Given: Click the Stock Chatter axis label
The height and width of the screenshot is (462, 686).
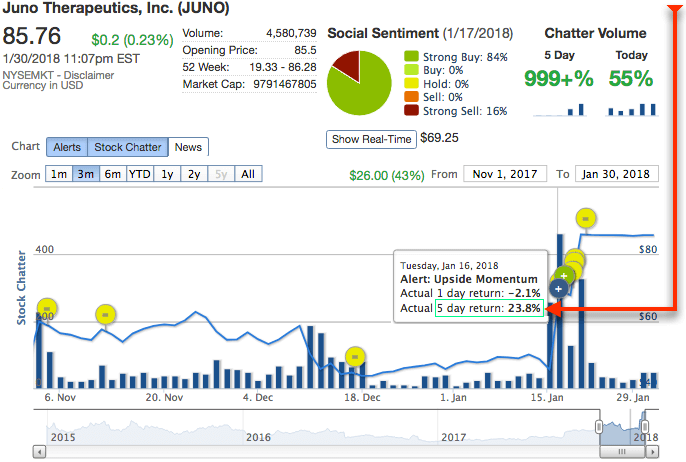Looking at the screenshot, I should [x=21, y=288].
